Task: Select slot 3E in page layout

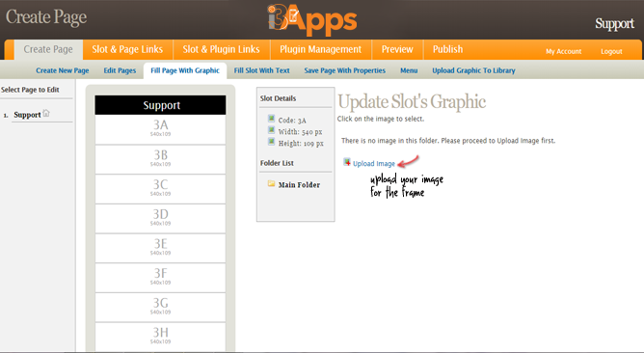Action: pos(160,248)
